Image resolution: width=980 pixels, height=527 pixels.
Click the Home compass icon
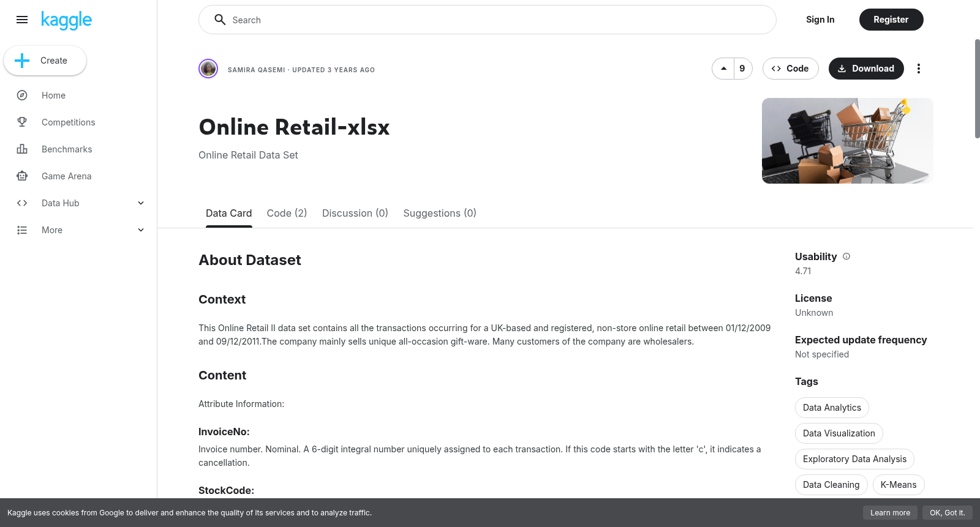(x=22, y=95)
